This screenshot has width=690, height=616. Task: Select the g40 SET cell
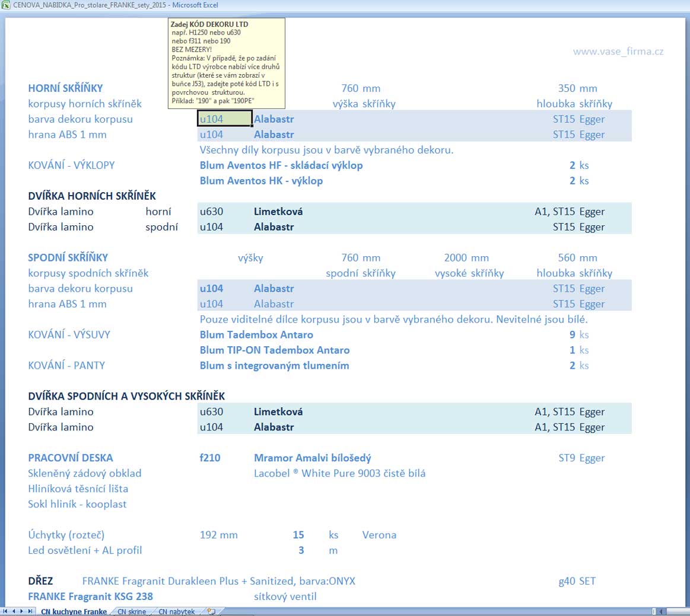577,581
